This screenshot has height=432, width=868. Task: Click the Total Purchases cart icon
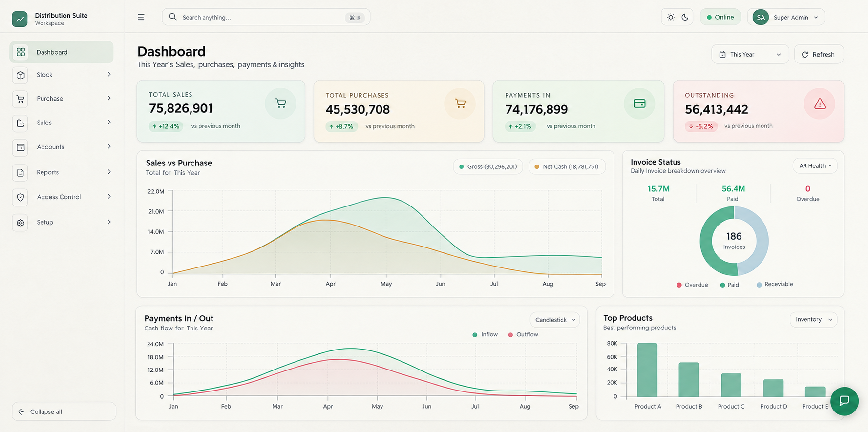[460, 103]
